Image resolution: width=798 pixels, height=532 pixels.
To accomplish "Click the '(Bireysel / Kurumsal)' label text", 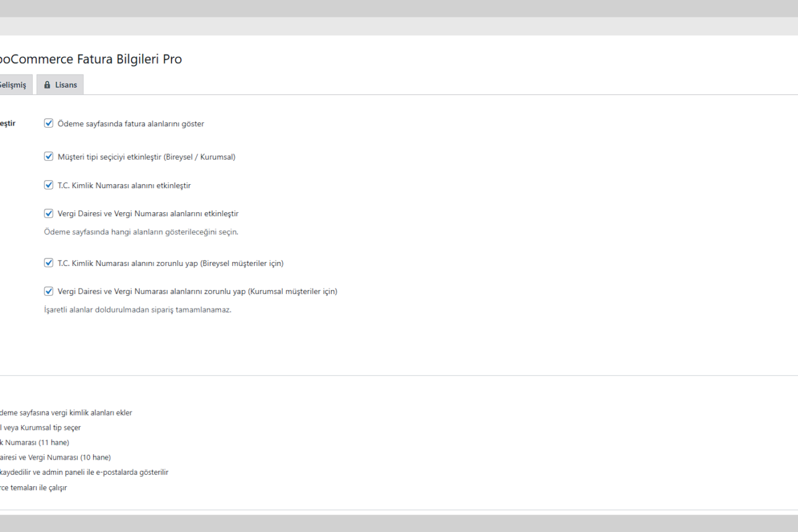I will [x=198, y=157].
